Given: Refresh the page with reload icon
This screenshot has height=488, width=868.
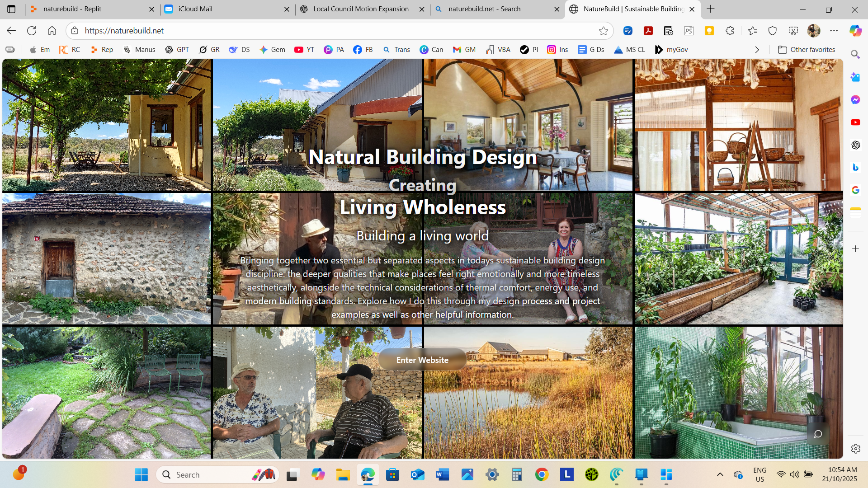Looking at the screenshot, I should 32,31.
